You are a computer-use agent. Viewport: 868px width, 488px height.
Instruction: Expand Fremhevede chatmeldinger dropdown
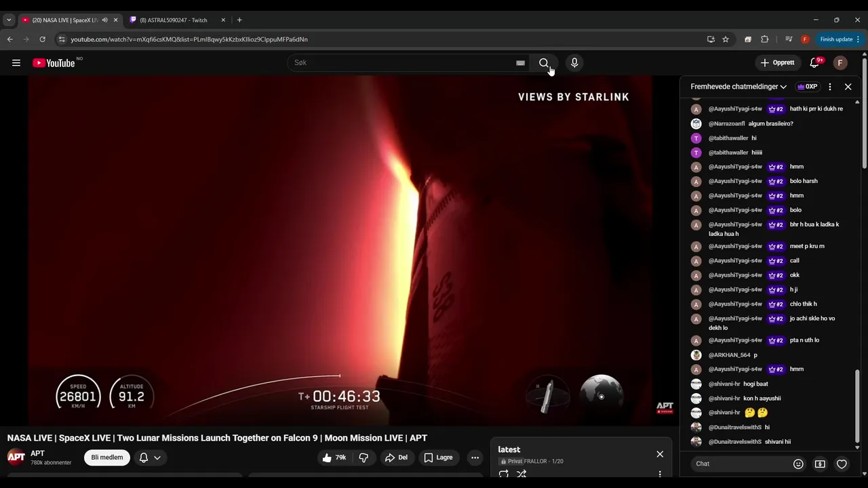tap(738, 87)
